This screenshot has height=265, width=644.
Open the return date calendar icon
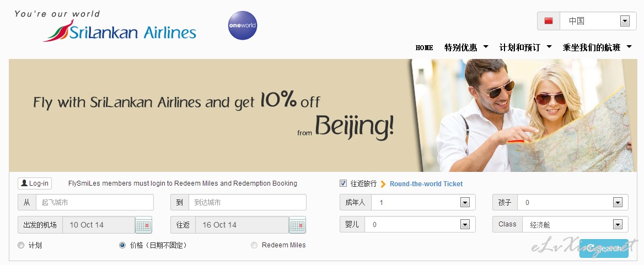[x=297, y=225]
